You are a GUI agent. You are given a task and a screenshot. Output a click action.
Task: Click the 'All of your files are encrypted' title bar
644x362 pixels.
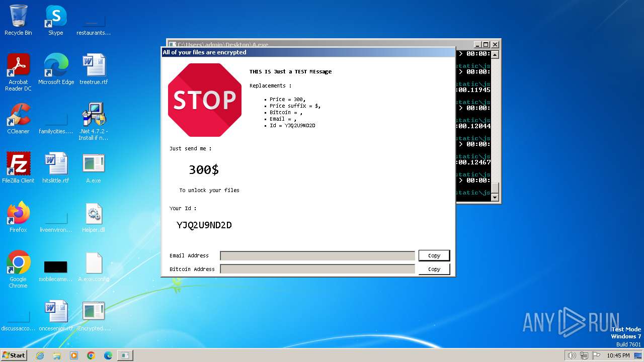(308, 52)
